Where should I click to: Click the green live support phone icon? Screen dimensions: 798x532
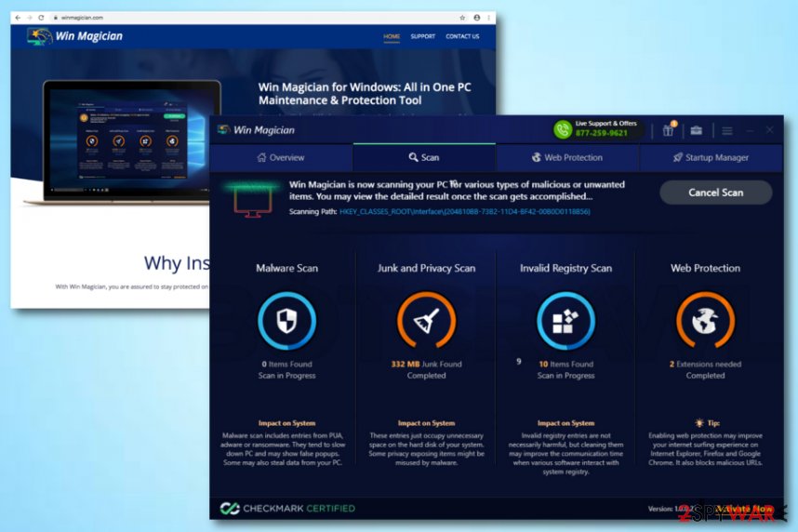pyautogui.click(x=562, y=129)
